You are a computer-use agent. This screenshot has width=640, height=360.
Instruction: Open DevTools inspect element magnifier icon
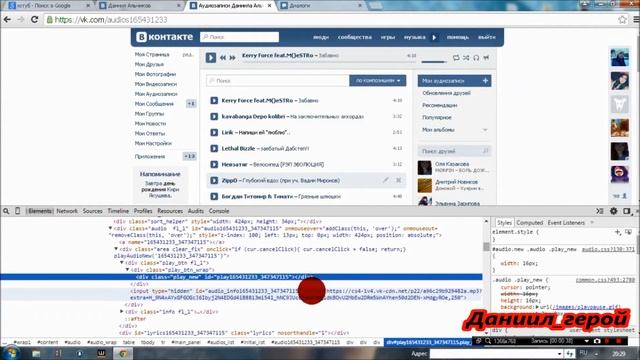(x=6, y=211)
